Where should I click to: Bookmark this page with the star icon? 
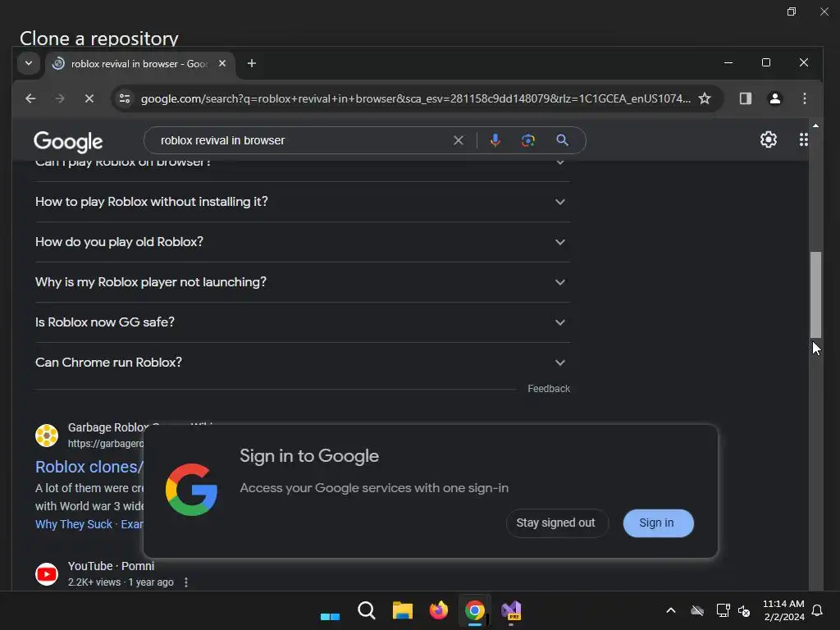pos(705,98)
